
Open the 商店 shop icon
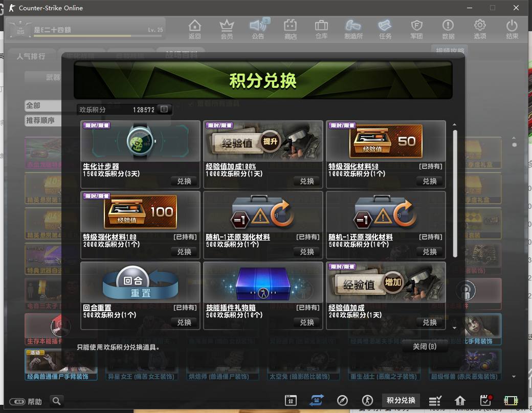point(291,29)
